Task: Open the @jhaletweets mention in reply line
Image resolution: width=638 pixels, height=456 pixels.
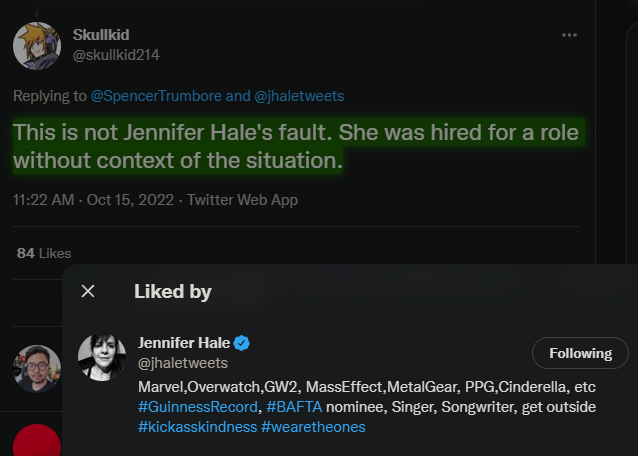Action: click(x=299, y=96)
